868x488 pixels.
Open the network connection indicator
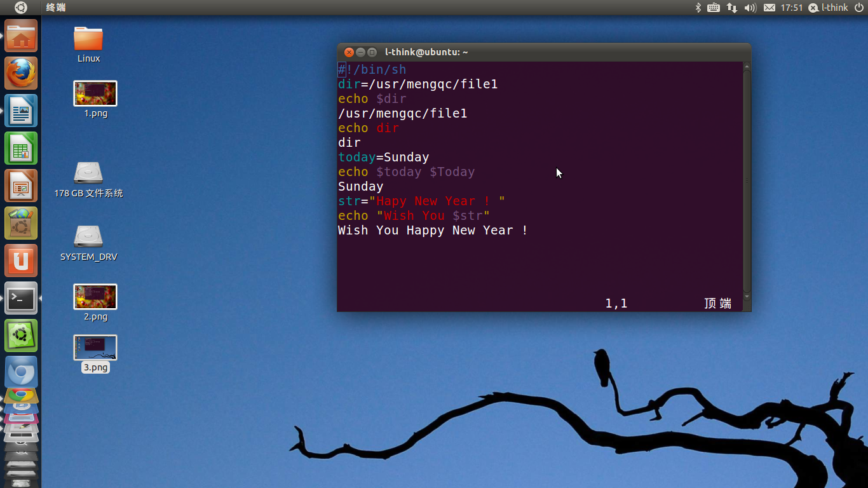732,8
